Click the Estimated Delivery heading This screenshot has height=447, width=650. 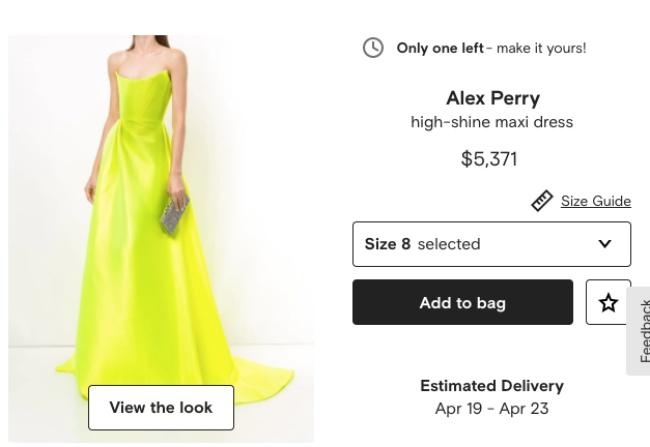491,385
